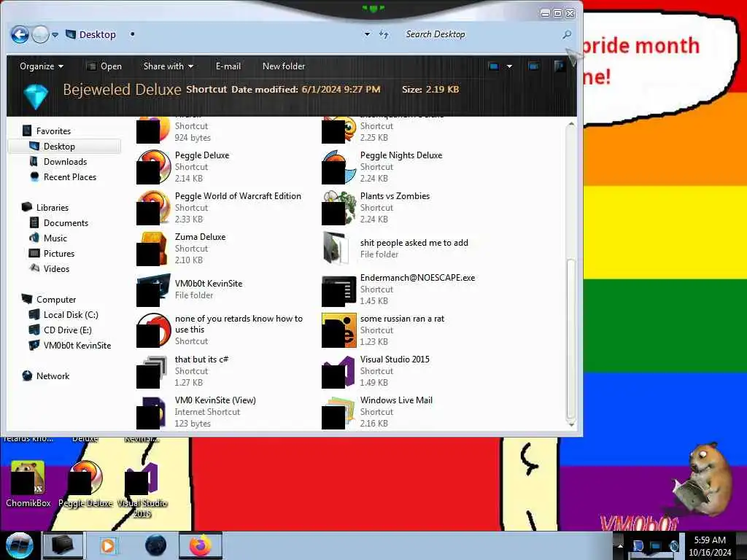This screenshot has height=560, width=747.
Task: Click the Explorer taskbar button
Action: coord(63,545)
